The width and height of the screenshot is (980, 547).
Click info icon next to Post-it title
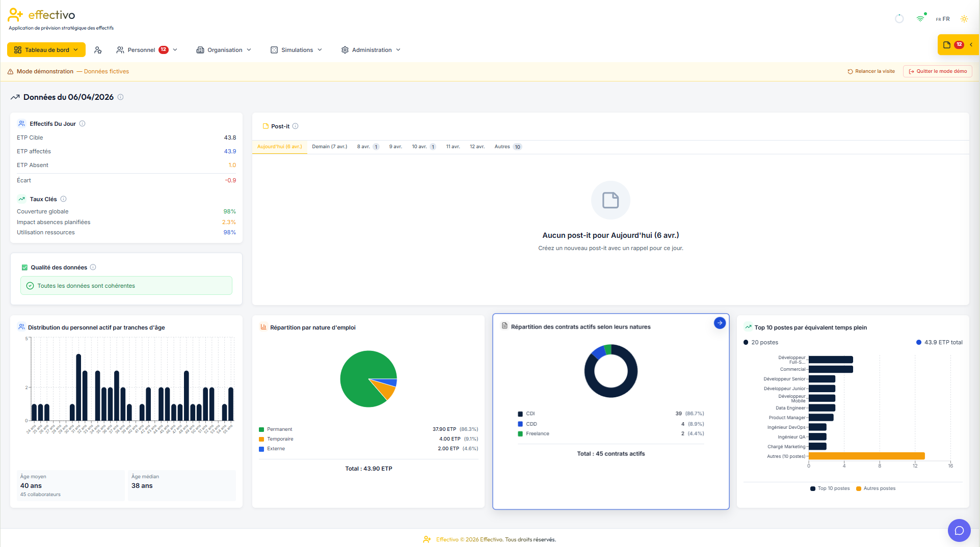pos(295,126)
